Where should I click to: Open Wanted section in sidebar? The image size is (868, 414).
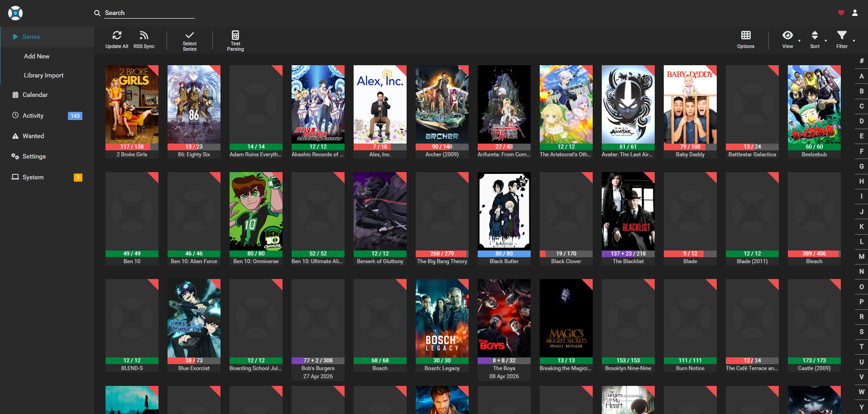click(x=33, y=136)
